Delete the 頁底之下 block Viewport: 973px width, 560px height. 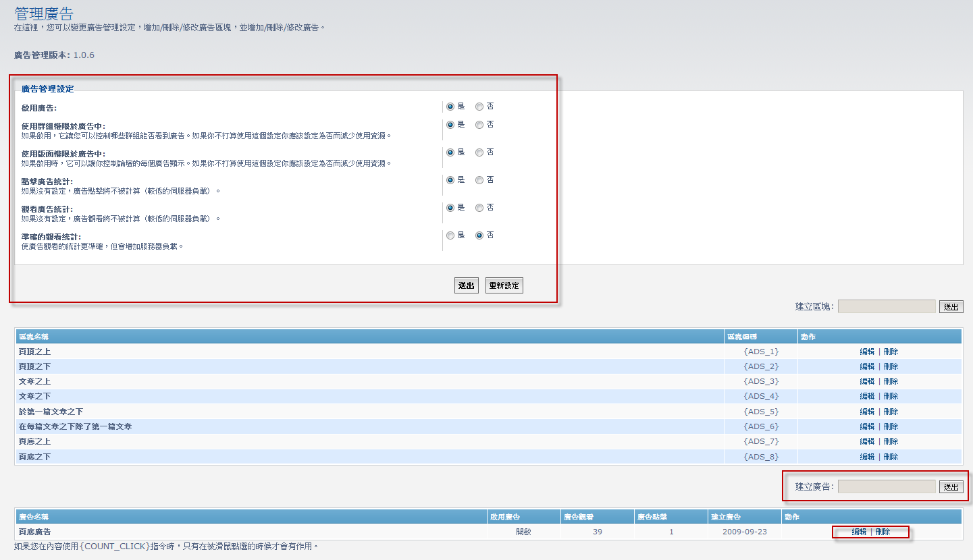[x=891, y=457]
